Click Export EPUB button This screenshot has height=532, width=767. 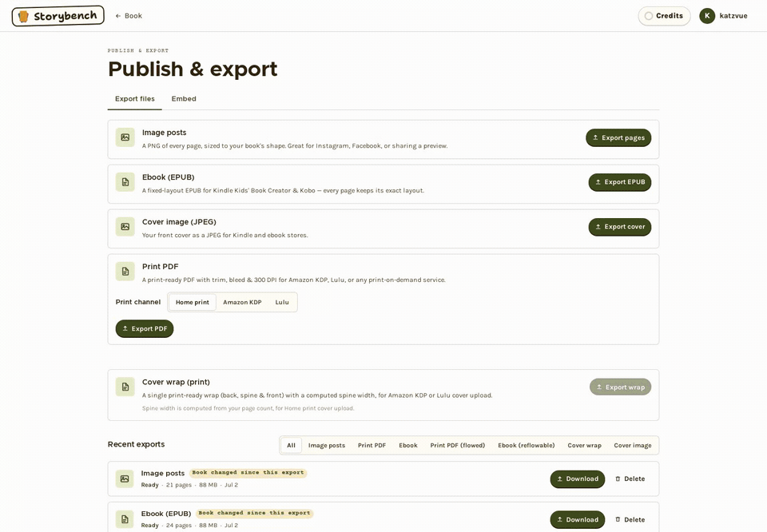(620, 182)
